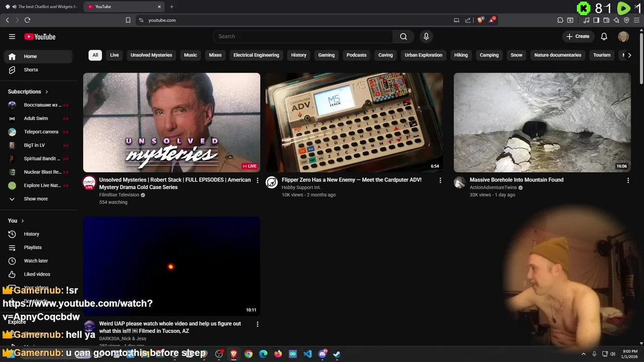Click the YouTube logo
The width and height of the screenshot is (644, 362).
tap(40, 37)
